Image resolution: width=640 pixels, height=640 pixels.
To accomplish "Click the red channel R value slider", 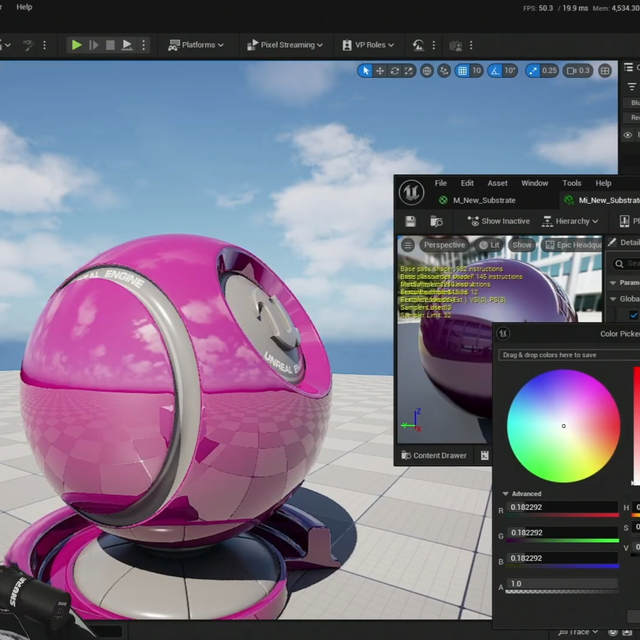I will [x=562, y=508].
